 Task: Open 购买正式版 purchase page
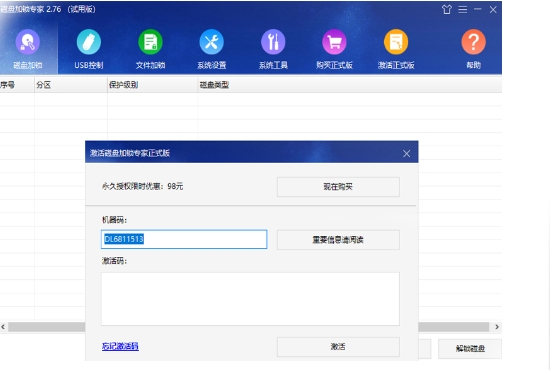(x=334, y=49)
